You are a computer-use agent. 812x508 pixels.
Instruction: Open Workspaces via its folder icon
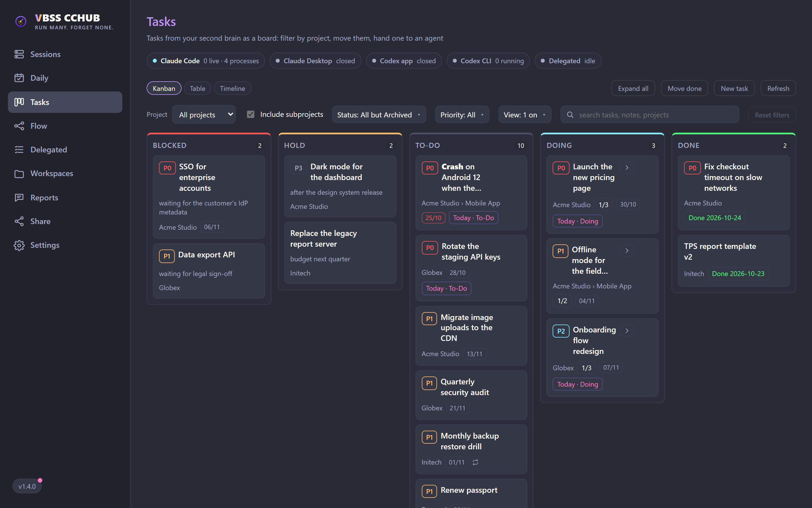(x=19, y=174)
